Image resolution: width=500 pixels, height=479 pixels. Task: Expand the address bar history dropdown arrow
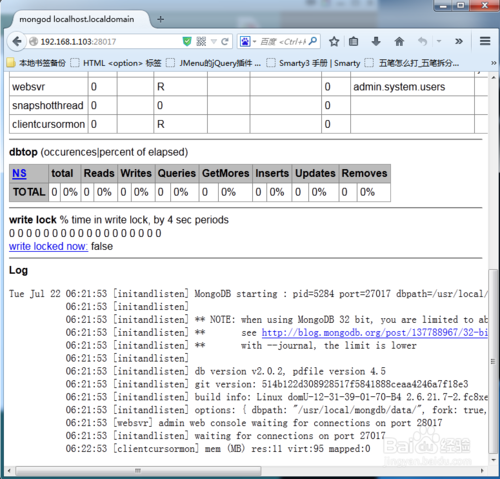pos(214,42)
